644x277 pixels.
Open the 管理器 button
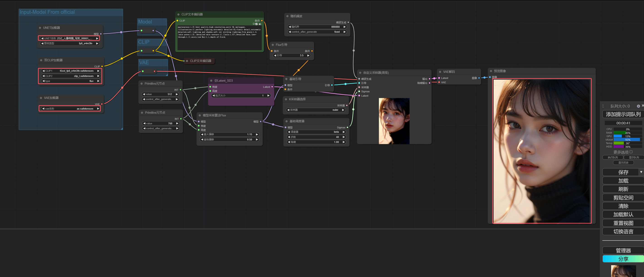coord(623,250)
